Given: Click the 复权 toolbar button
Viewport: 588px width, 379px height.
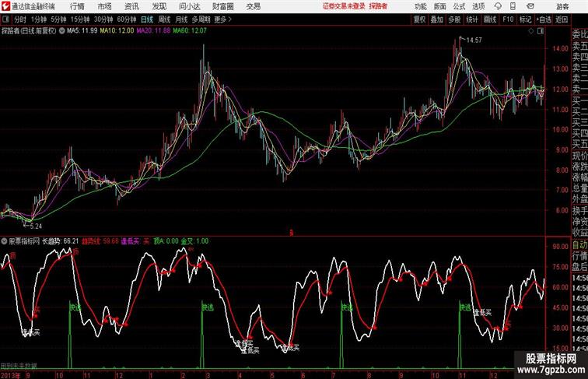Looking at the screenshot, I should 420,19.
